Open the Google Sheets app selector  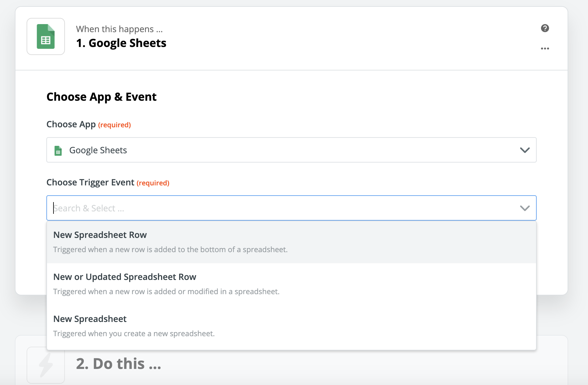coord(291,150)
